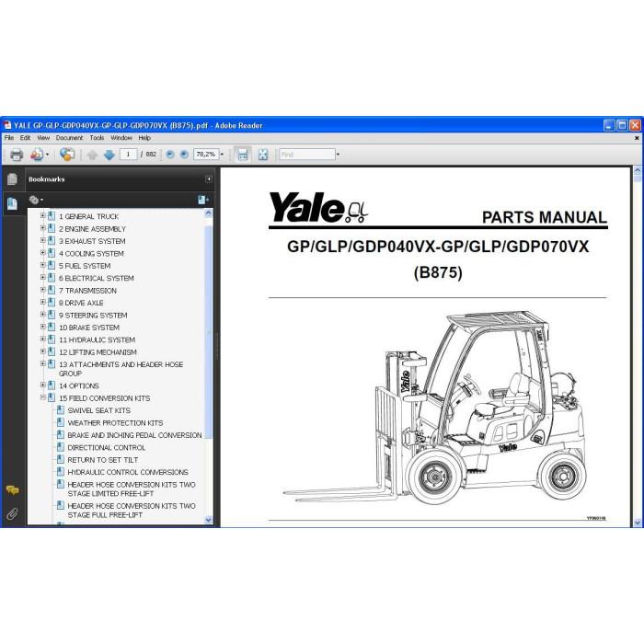Click the page number input field
The width and height of the screenshot is (644, 644).
[x=128, y=155]
